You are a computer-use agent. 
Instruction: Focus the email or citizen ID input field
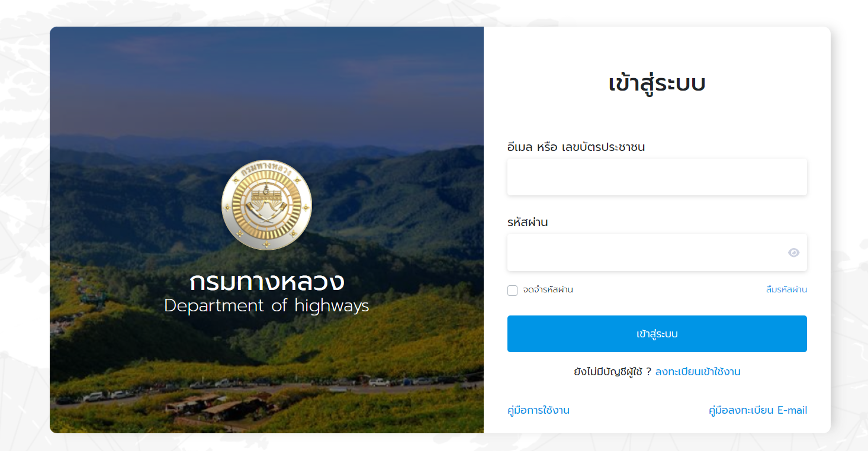[x=657, y=177]
